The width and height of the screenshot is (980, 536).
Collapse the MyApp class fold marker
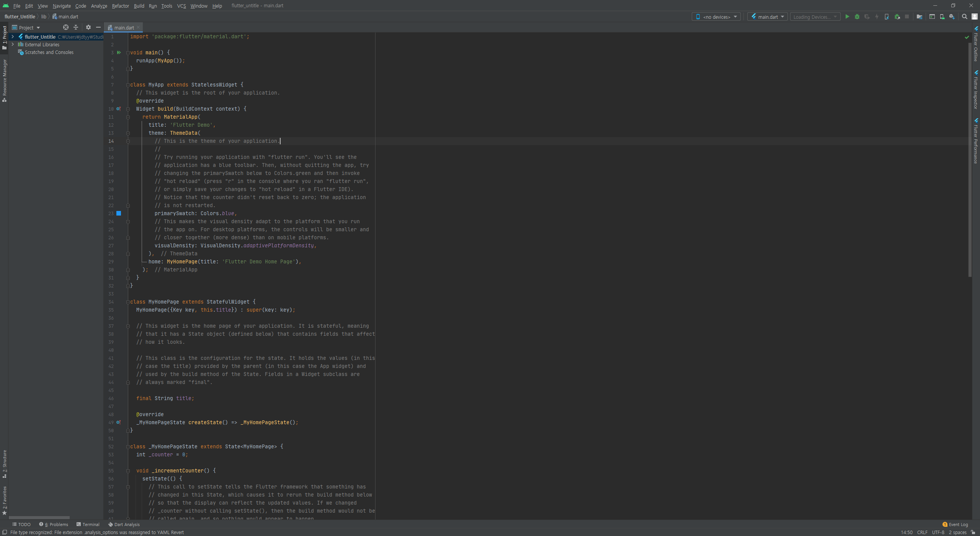[128, 85]
